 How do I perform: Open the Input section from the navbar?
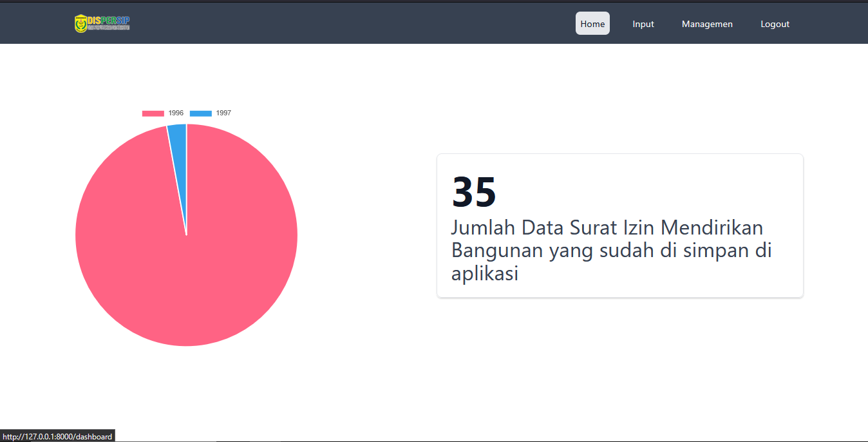[x=643, y=24]
